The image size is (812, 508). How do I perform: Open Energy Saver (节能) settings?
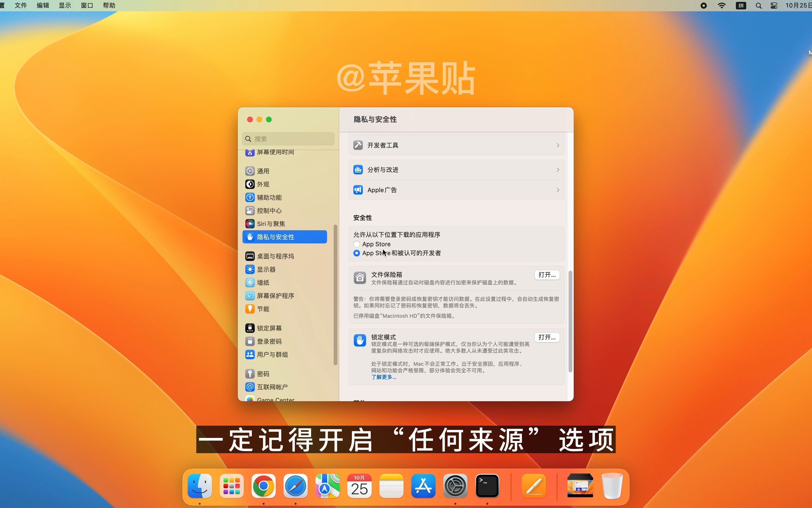click(x=257, y=309)
